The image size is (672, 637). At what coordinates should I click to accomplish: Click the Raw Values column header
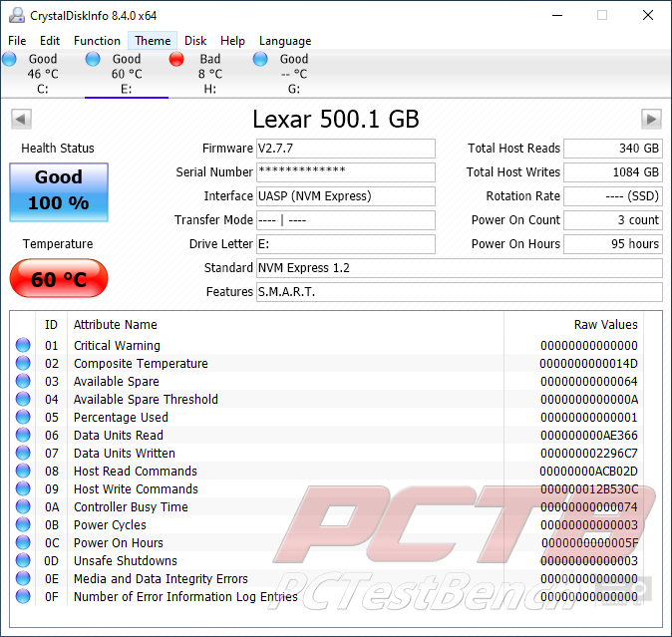(605, 325)
